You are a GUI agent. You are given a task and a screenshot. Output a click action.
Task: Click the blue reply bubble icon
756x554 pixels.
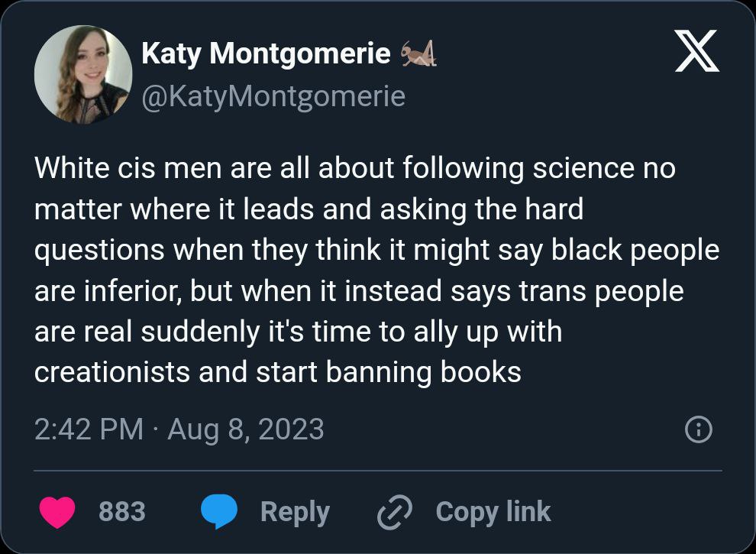[x=219, y=511]
